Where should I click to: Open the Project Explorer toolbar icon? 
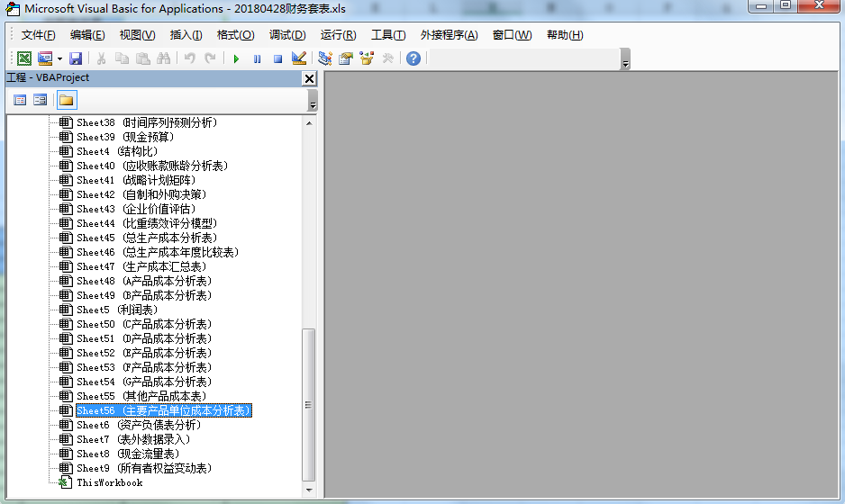[x=325, y=58]
